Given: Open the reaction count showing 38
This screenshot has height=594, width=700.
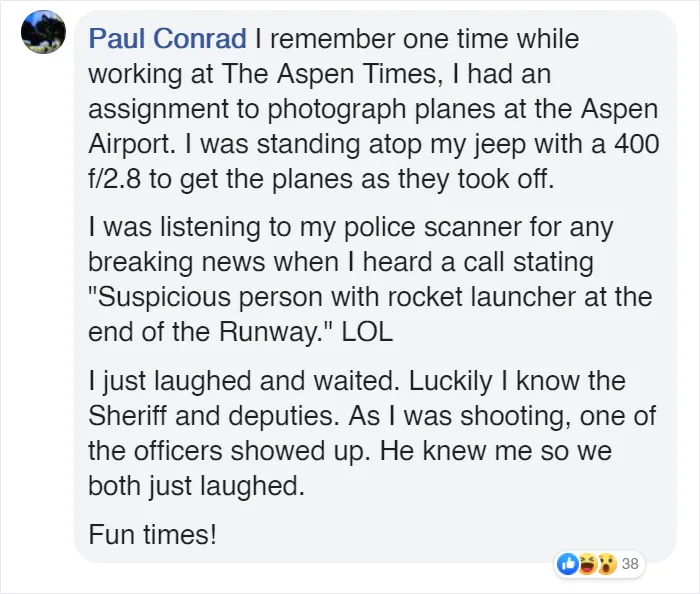Looking at the screenshot, I should tap(630, 564).
